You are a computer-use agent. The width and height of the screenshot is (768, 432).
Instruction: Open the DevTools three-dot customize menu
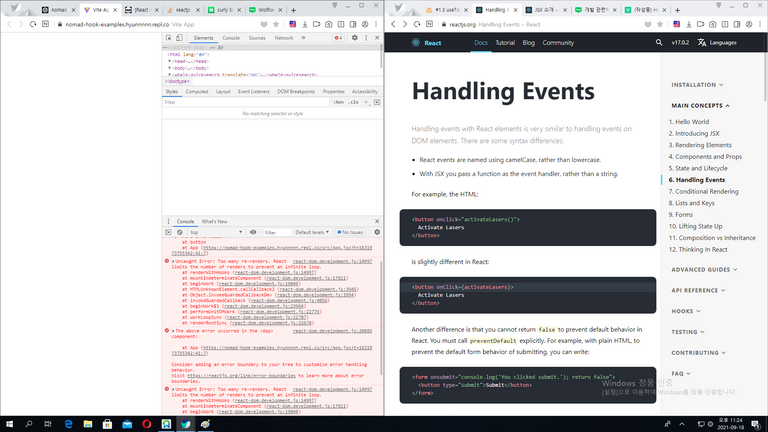[366, 38]
